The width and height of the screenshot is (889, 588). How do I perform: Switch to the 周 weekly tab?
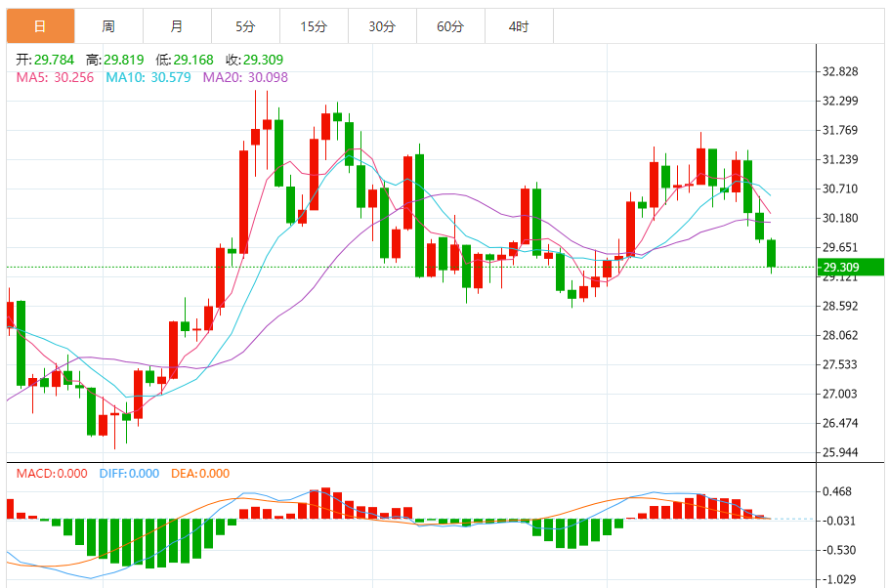pyautogui.click(x=108, y=26)
